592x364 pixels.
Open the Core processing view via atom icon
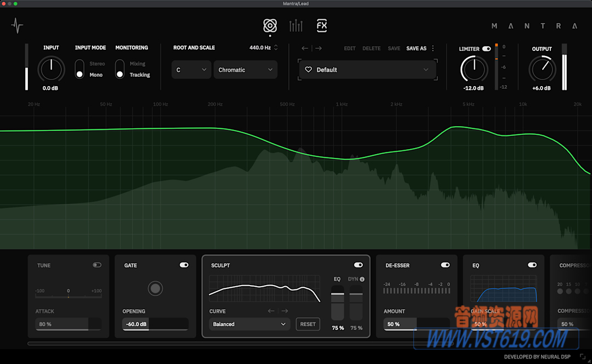click(269, 25)
